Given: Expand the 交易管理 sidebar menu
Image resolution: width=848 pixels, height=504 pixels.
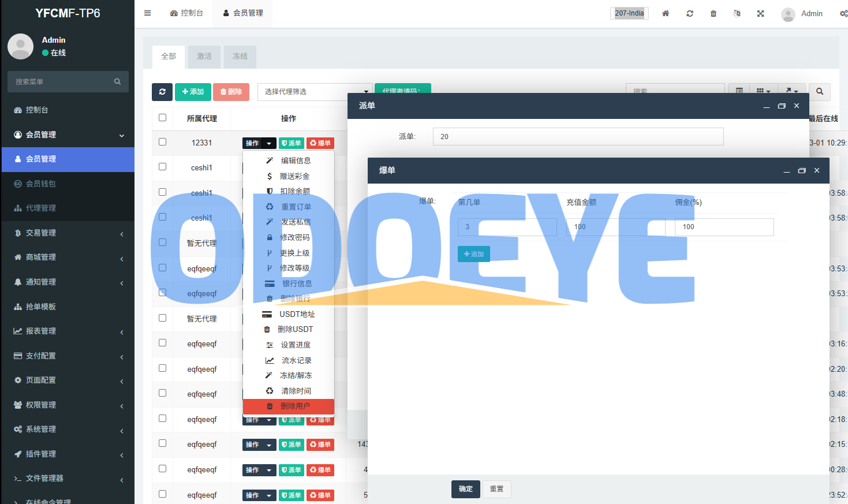Looking at the screenshot, I should coord(68,233).
